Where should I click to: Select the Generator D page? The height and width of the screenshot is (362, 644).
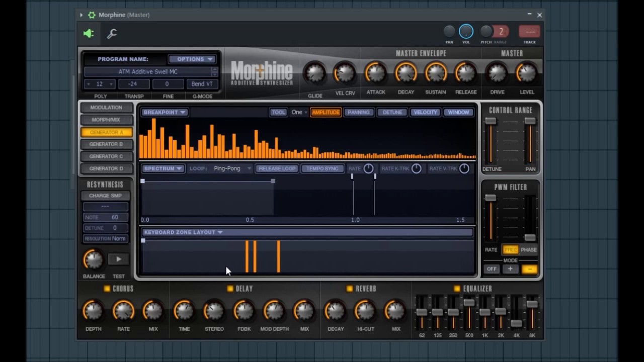[x=106, y=168]
